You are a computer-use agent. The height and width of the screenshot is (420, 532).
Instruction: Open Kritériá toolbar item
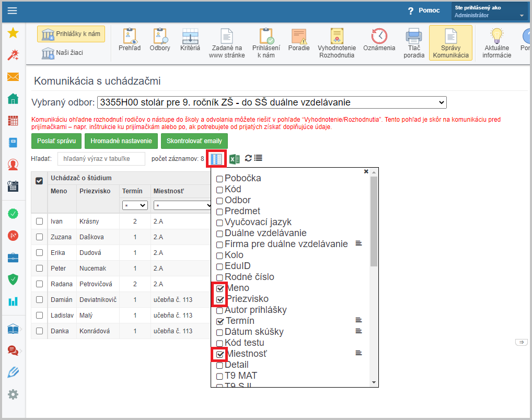[x=190, y=40]
